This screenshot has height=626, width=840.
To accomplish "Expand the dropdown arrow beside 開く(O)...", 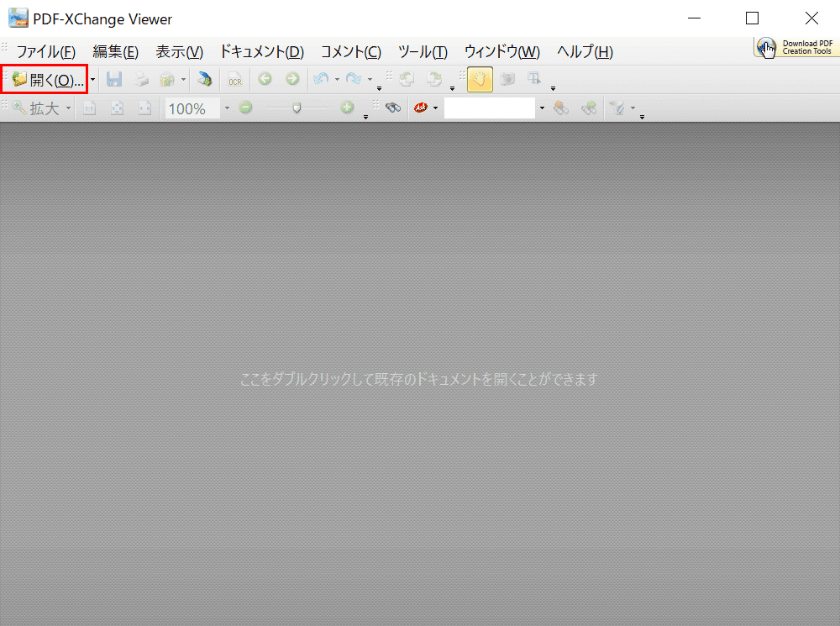I will [92, 80].
